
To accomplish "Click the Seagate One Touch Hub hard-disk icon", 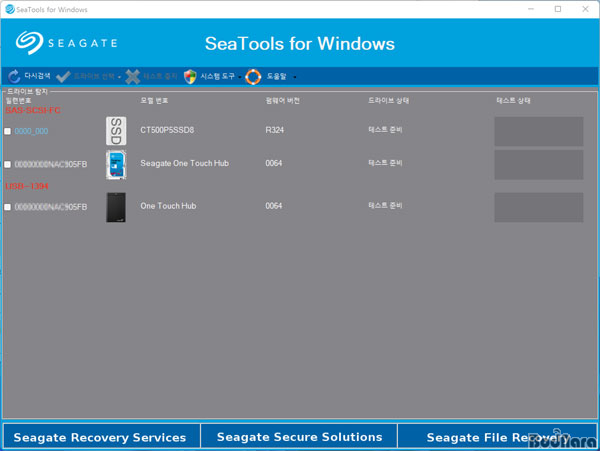I will [116, 164].
